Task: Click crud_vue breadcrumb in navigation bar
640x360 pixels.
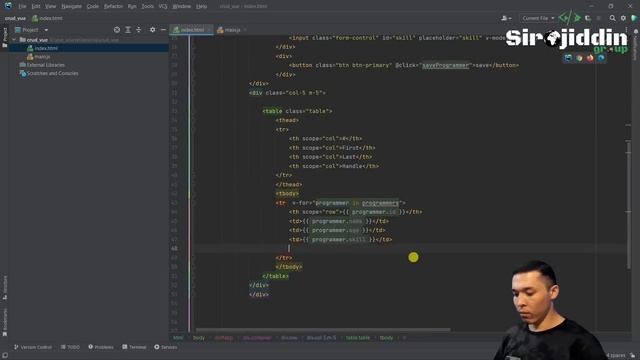Action: coord(15,18)
